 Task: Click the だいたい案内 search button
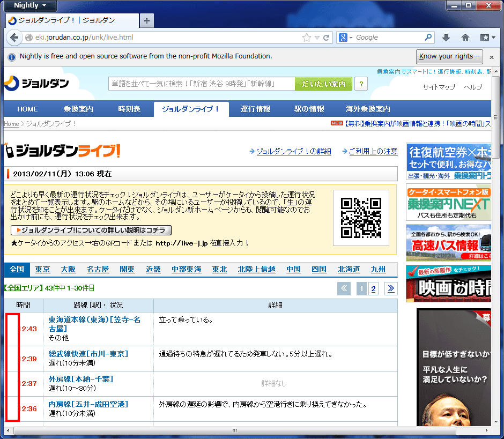click(323, 84)
